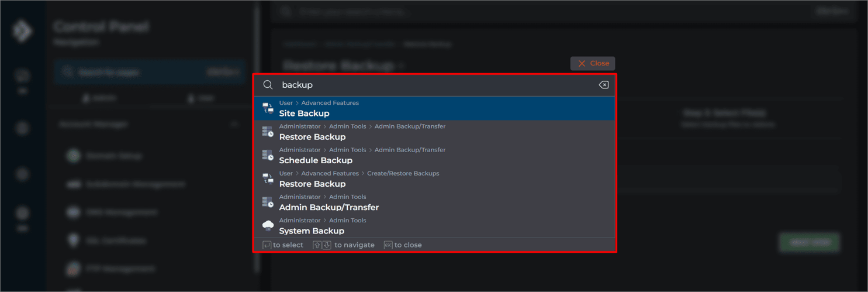
Task: Click the Schedule Backup result icon
Action: click(x=268, y=155)
